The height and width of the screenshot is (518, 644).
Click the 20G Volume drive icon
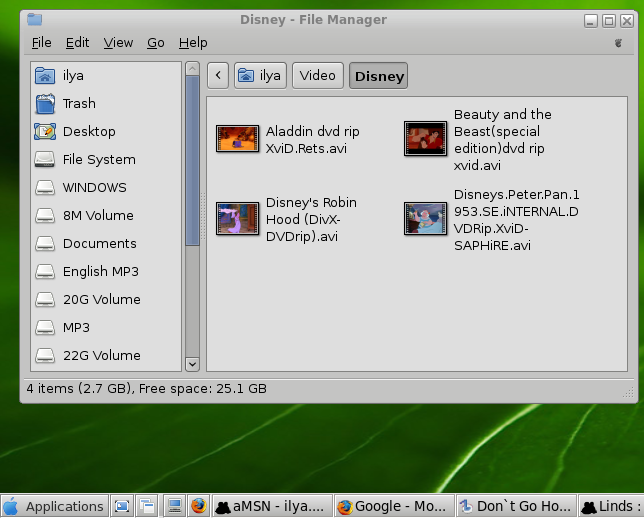point(45,299)
